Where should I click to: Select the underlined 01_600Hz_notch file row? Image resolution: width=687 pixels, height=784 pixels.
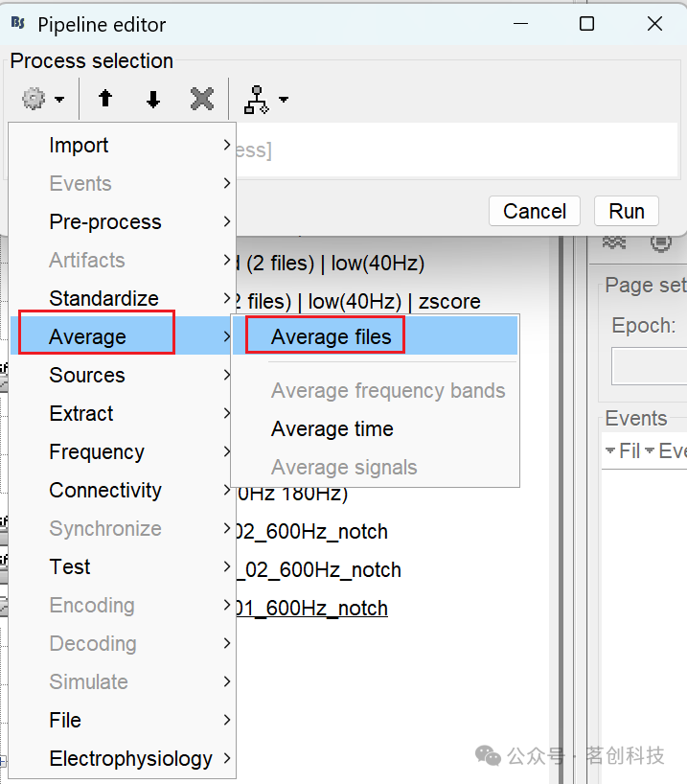311,609
